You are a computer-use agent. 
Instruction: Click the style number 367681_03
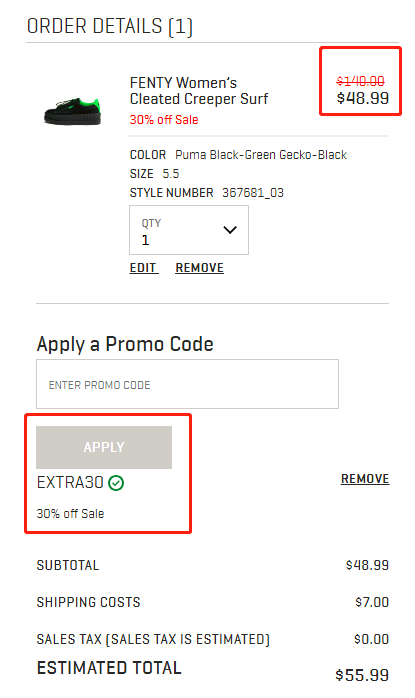tap(253, 193)
